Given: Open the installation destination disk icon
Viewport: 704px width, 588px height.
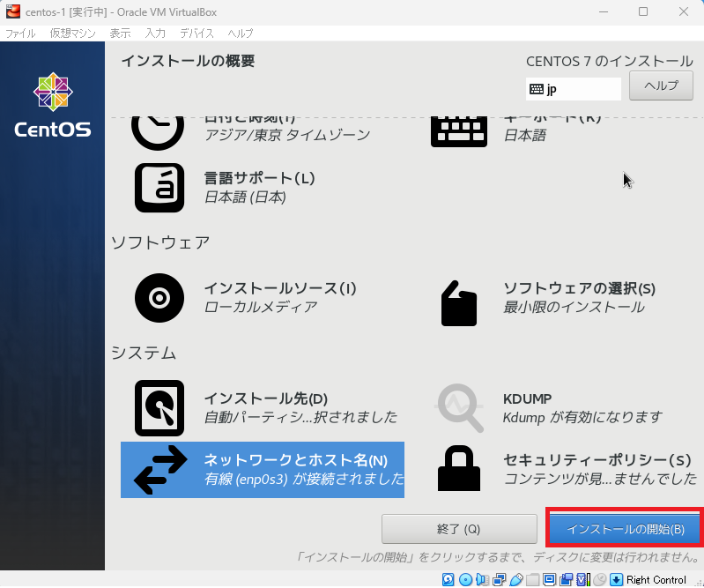Looking at the screenshot, I should tap(159, 408).
